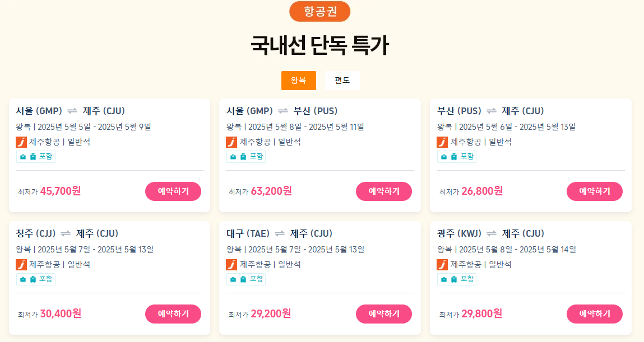
Task: Click the 항공권 badge above the title
Action: tap(319, 11)
